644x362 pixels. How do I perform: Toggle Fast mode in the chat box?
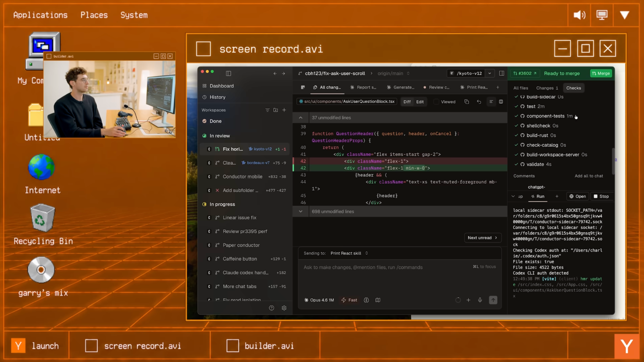[x=349, y=300]
